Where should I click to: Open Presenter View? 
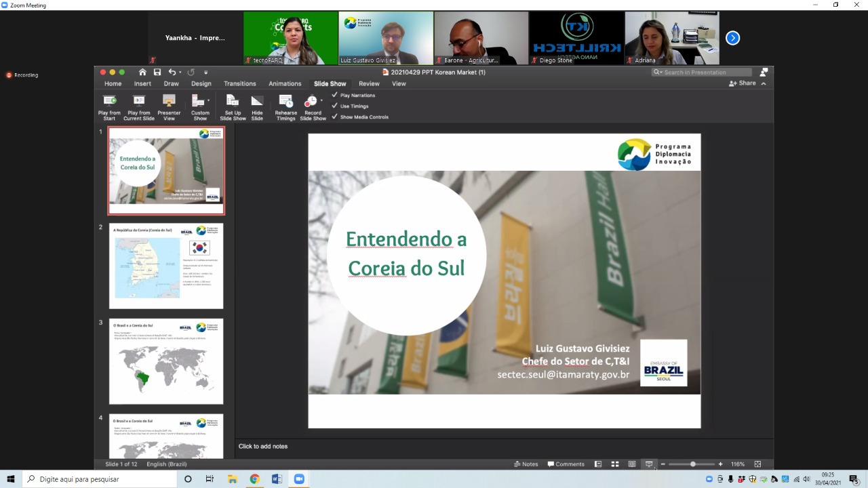click(x=169, y=102)
